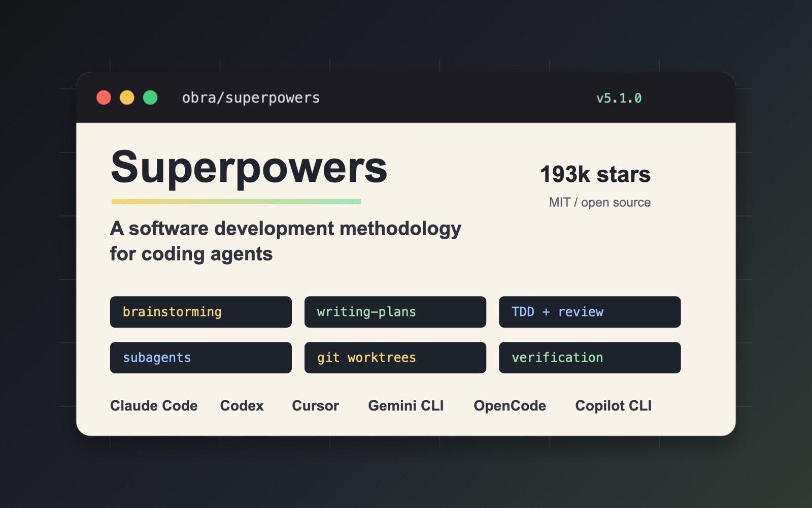Select the verification chip
This screenshot has height=508, width=812.
point(590,358)
